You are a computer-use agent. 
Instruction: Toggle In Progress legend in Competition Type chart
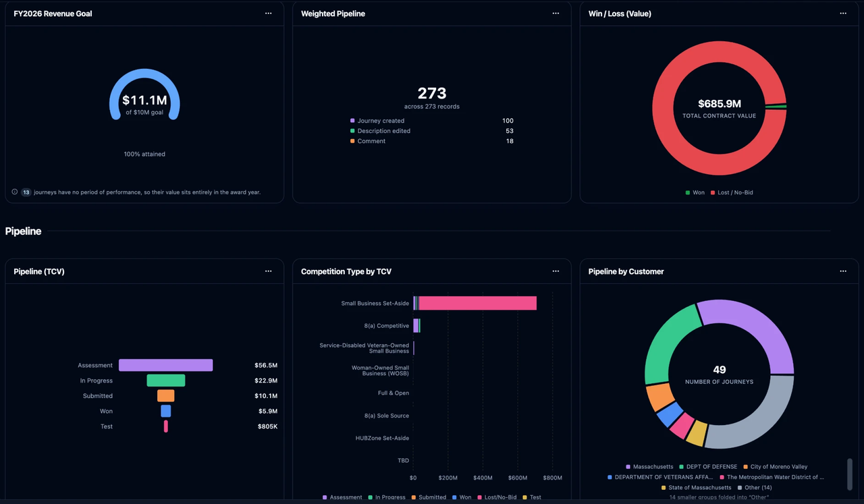click(387, 497)
